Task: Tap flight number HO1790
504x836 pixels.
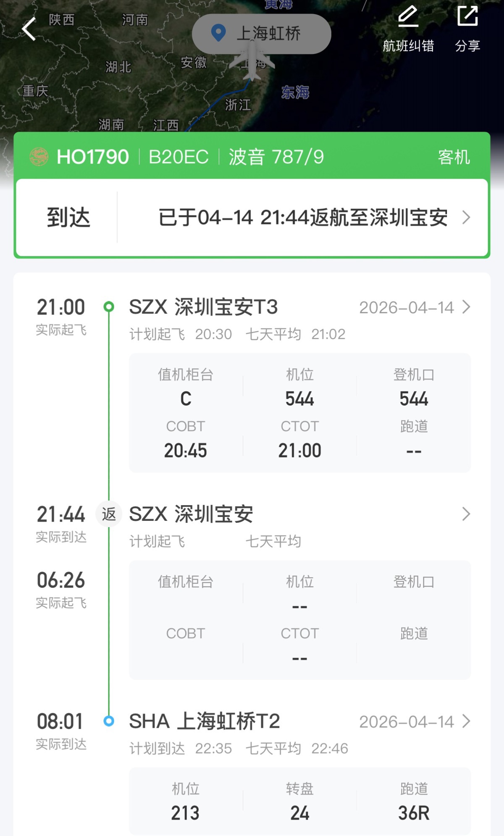Action: [x=93, y=157]
